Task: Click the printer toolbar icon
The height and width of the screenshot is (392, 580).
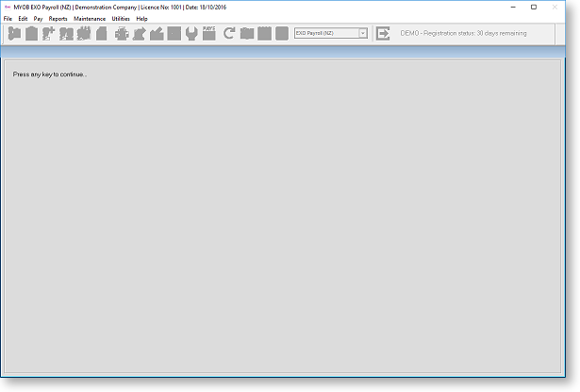Action: [x=122, y=33]
